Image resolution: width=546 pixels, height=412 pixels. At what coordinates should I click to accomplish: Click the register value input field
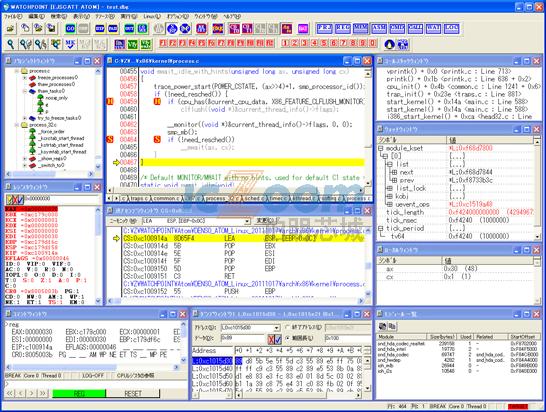tap(62, 199)
